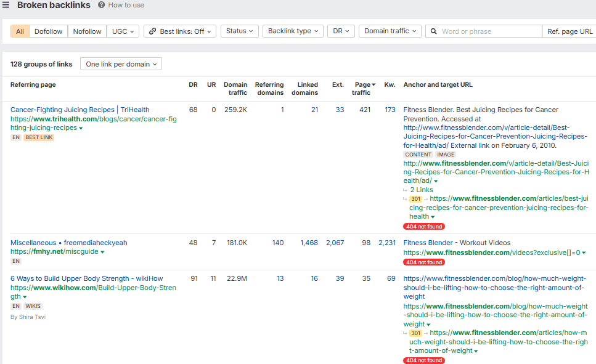The height and width of the screenshot is (364, 596).
Task: Open Cancer-Fighting Juicing Recipes TriHealth link
Action: pos(80,110)
